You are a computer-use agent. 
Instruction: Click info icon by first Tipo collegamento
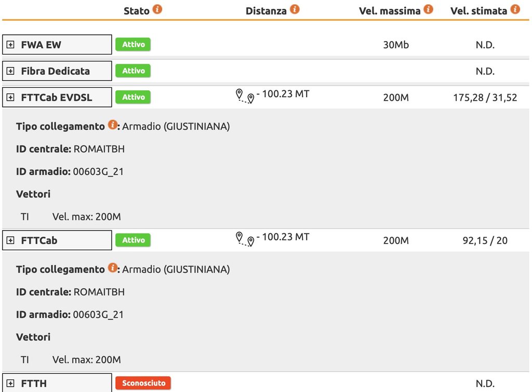(112, 125)
